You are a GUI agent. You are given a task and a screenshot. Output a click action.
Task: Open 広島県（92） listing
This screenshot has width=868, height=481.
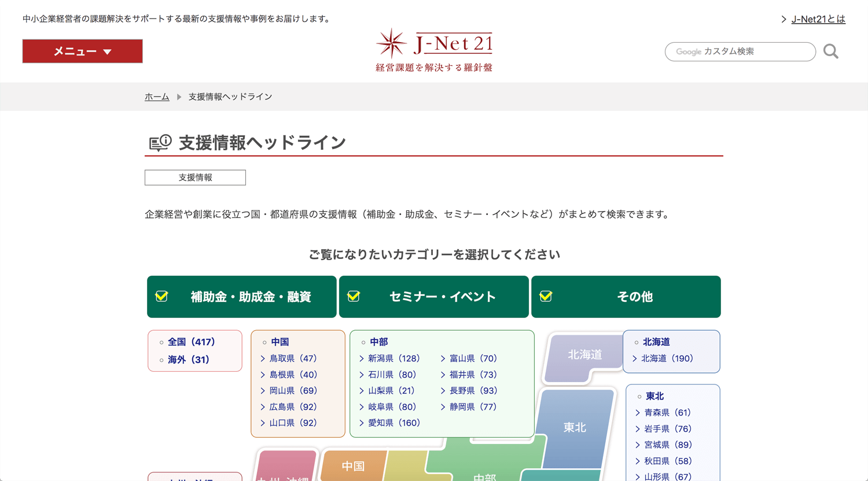[x=293, y=407]
